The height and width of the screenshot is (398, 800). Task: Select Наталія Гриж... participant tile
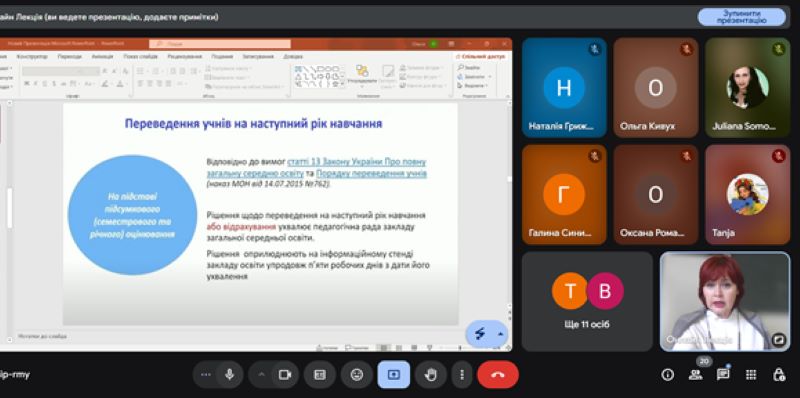(564, 87)
